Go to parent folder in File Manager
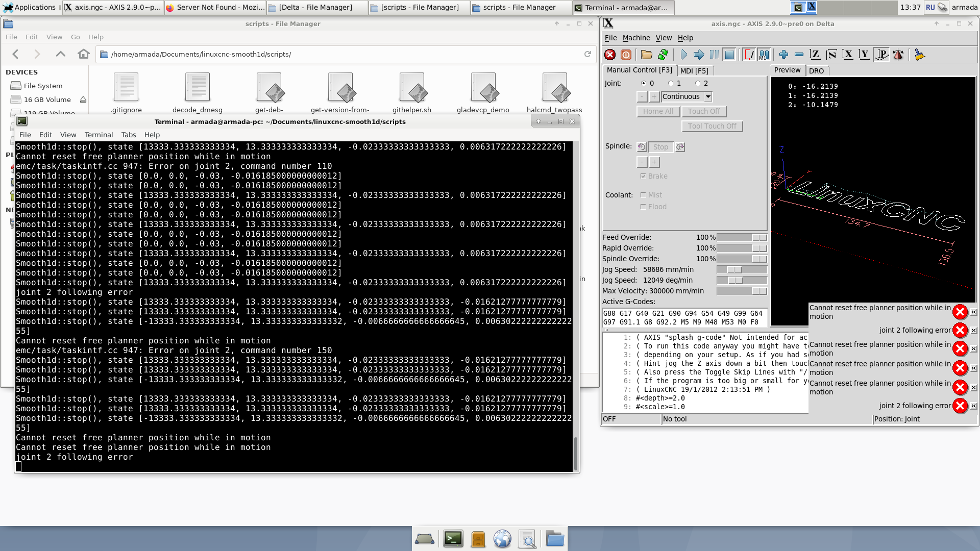 pos(61,54)
